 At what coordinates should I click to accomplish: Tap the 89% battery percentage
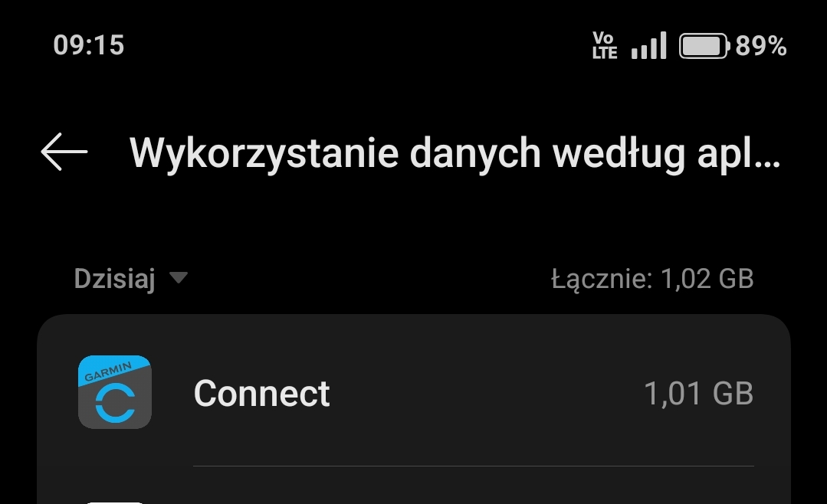point(761,46)
